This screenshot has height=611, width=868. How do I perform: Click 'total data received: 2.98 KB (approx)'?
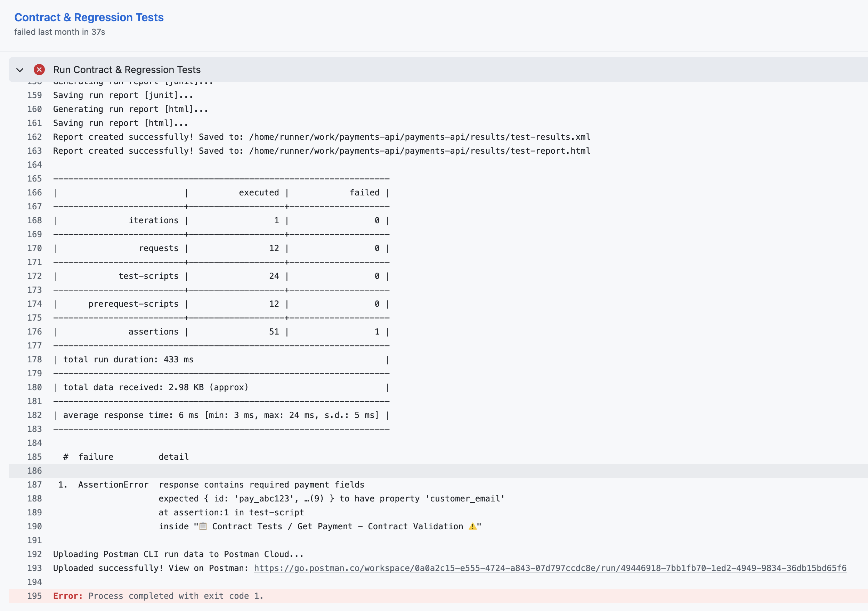click(156, 387)
